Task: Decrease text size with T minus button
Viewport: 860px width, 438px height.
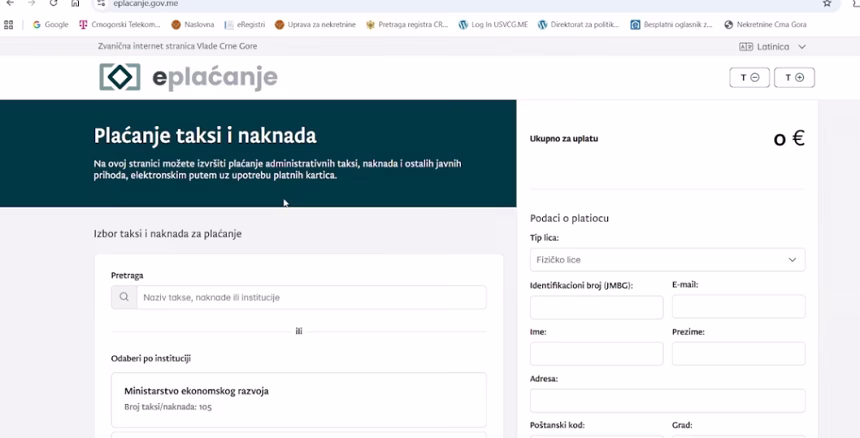Action: coord(750,77)
